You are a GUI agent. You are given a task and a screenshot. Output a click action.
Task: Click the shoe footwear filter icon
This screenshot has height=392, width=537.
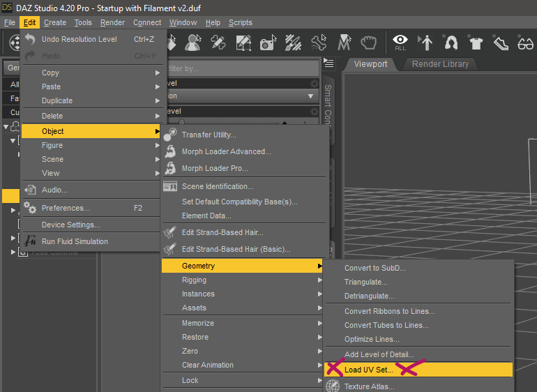[500, 43]
